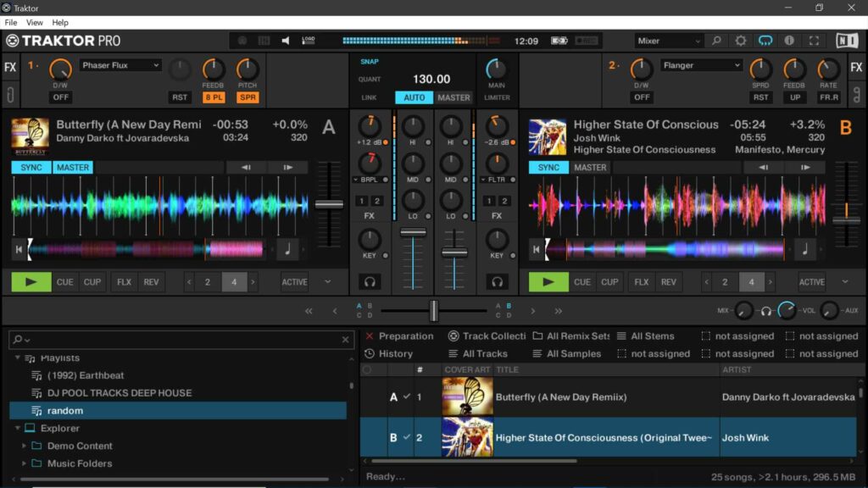Click Deck B headphone cue icon
This screenshot has width=868, height=488.
[x=498, y=282]
